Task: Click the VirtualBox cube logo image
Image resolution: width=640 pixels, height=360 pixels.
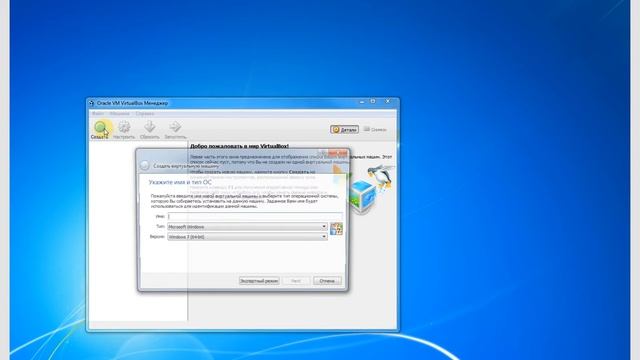Action: [363, 197]
